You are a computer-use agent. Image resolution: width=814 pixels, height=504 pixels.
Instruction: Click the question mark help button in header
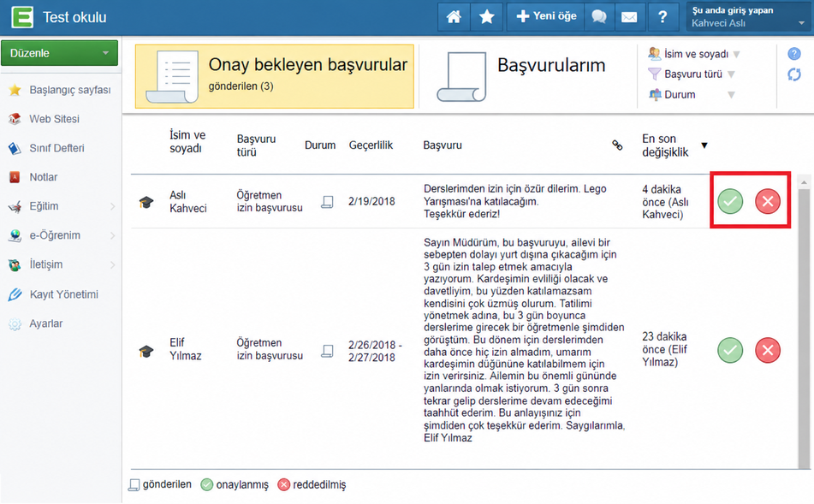pyautogui.click(x=662, y=17)
